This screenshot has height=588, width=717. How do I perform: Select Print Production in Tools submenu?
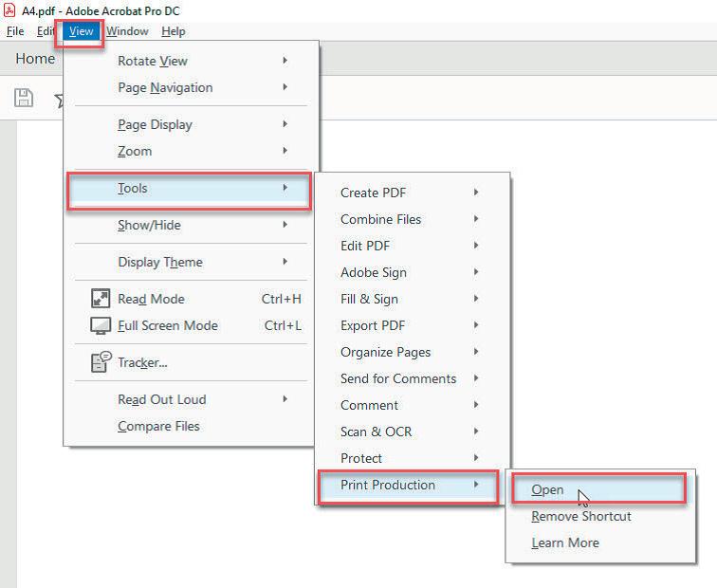pyautogui.click(x=408, y=485)
